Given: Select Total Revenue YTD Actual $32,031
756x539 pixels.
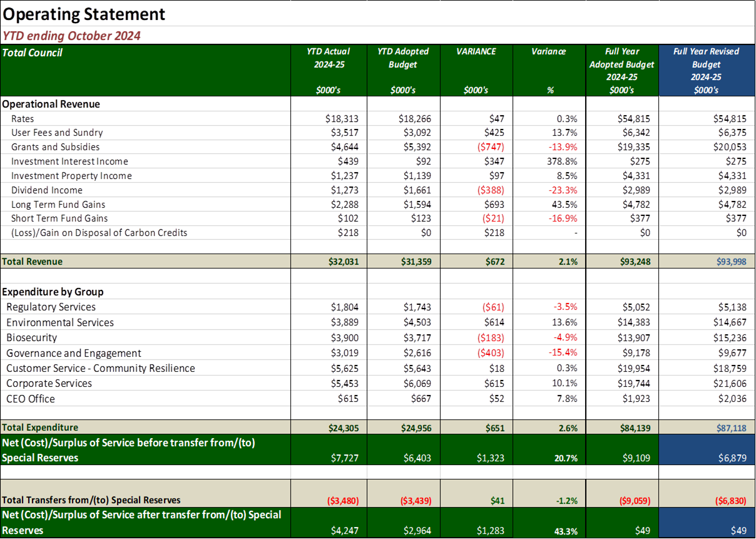Looking at the screenshot, I should pos(342,262).
